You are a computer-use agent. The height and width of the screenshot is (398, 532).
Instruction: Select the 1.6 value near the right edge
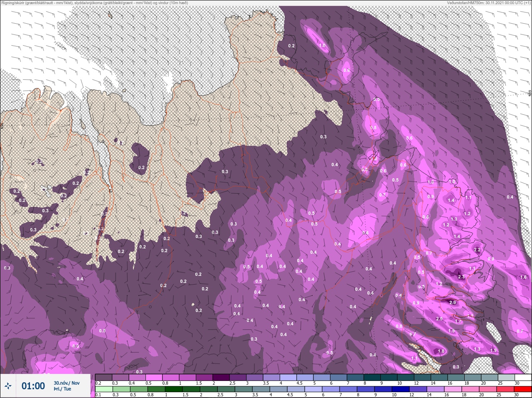[523, 277]
